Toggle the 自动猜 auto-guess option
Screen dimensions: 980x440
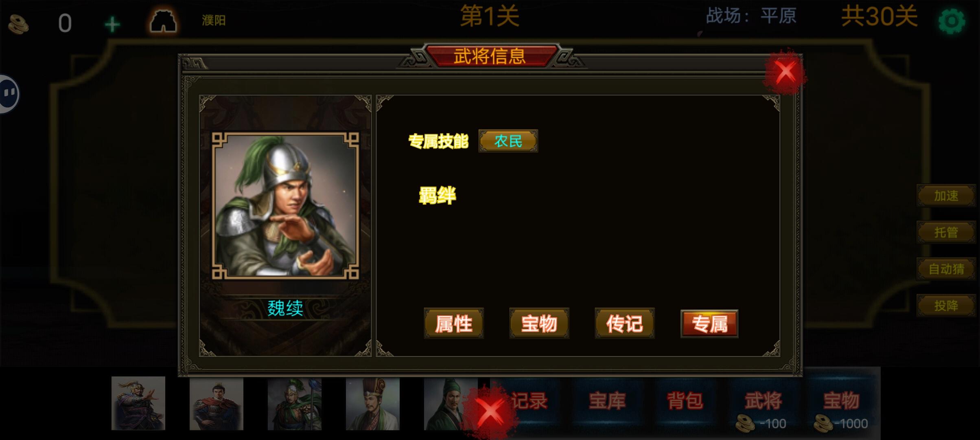(946, 269)
